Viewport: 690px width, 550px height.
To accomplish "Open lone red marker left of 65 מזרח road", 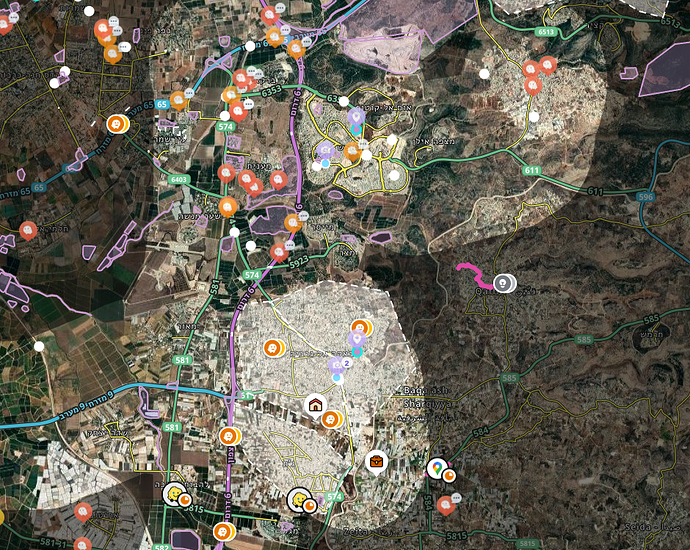I will tap(28, 231).
